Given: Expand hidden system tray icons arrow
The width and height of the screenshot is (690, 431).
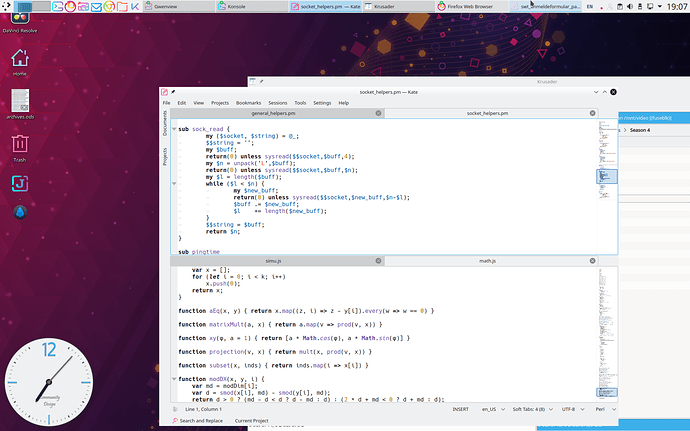Looking at the screenshot, I should coord(660,7).
